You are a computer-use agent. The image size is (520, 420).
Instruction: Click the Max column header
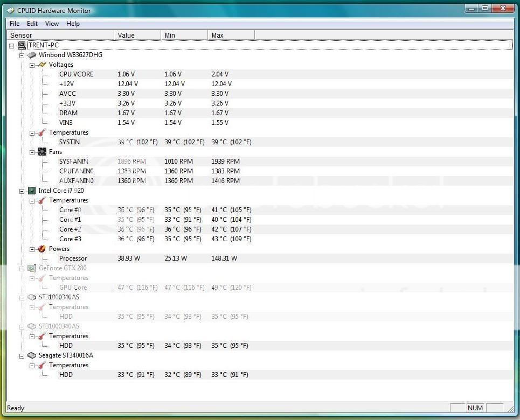point(231,35)
